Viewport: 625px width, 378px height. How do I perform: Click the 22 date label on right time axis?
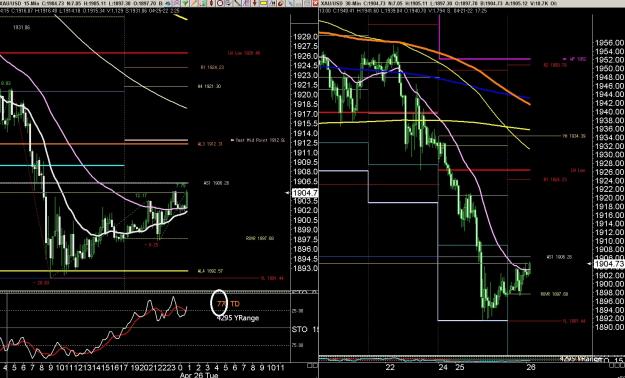(x=390, y=367)
